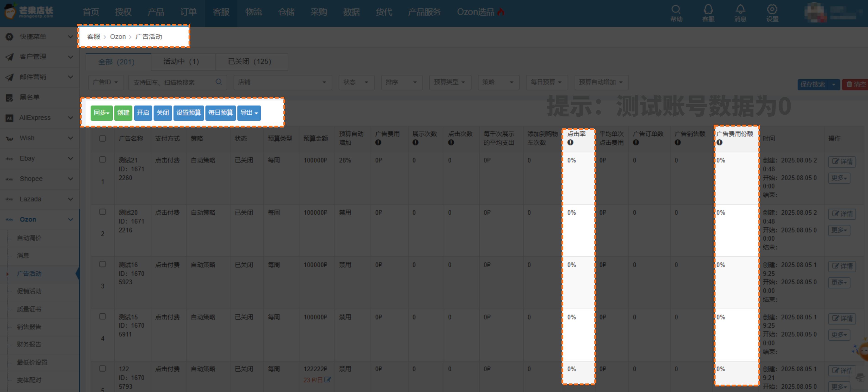Check the row checkbox for 测试15

[x=102, y=317]
